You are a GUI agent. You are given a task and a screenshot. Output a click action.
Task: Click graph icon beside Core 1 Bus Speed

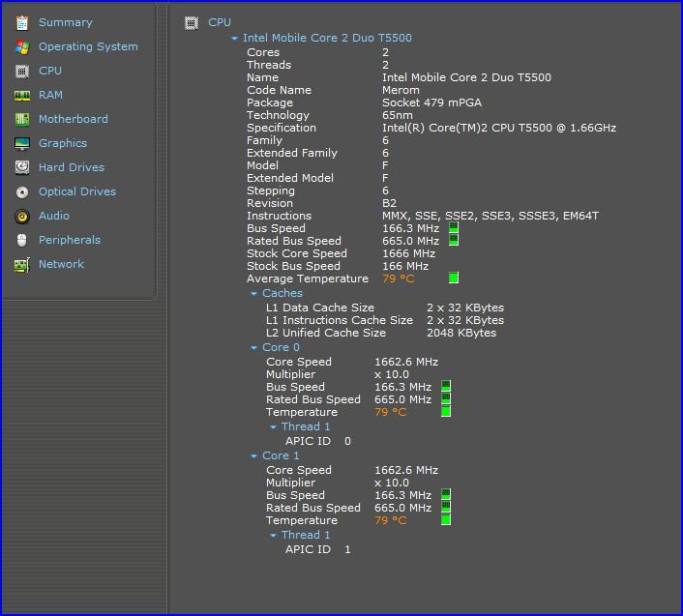446,494
